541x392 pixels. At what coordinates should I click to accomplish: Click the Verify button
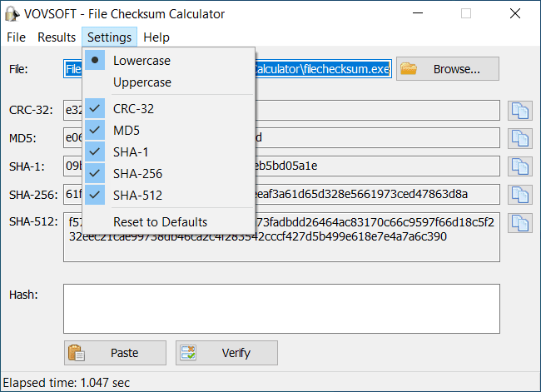pyautogui.click(x=226, y=353)
